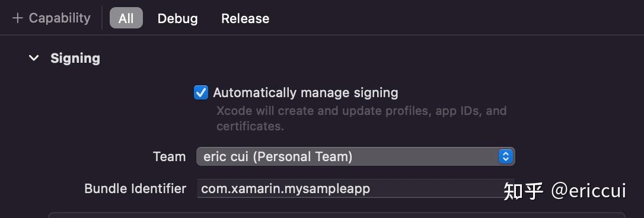Click the Capability text button

pyautogui.click(x=59, y=18)
